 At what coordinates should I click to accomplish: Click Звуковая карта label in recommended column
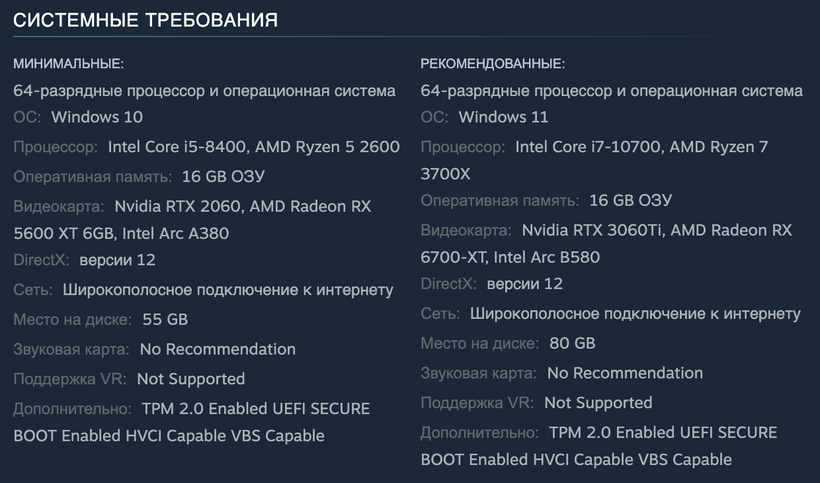478,373
